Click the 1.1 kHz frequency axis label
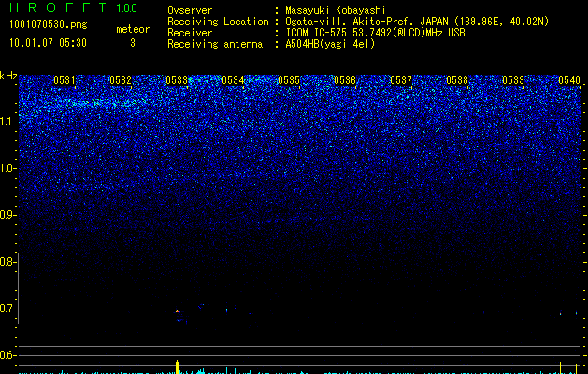The height and width of the screenshot is (374, 588). pos(7,122)
